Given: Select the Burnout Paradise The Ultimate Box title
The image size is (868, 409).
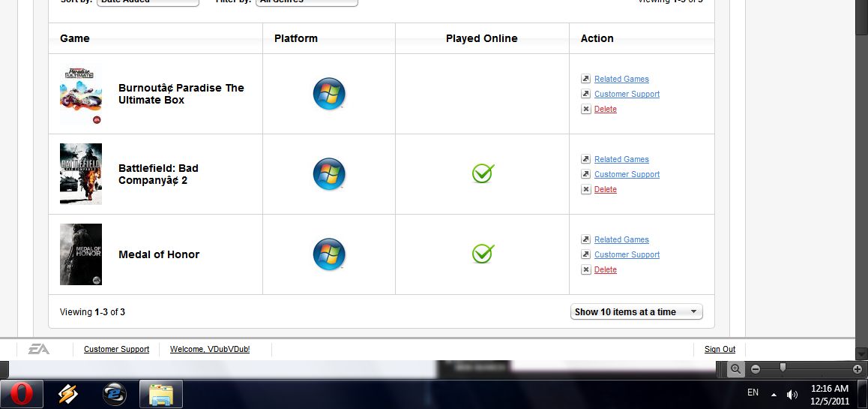Looking at the screenshot, I should (181, 95).
